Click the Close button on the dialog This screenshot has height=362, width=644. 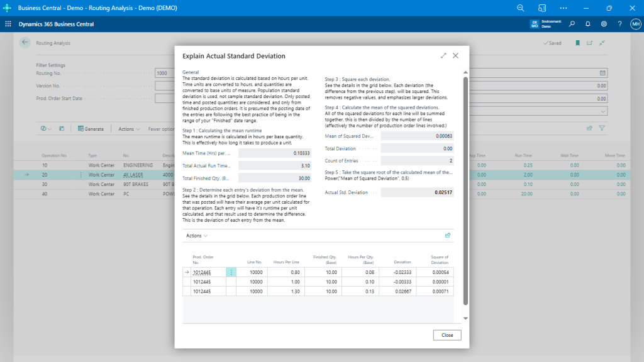(447, 335)
